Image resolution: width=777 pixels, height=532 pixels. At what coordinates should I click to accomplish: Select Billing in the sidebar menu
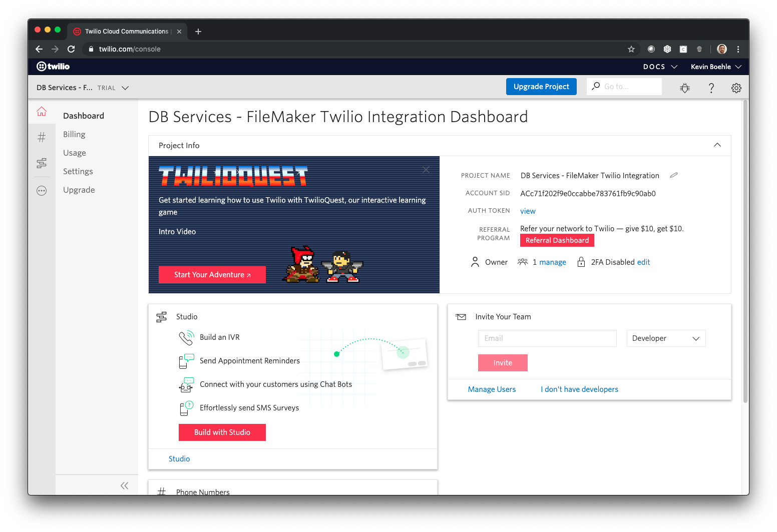click(74, 134)
